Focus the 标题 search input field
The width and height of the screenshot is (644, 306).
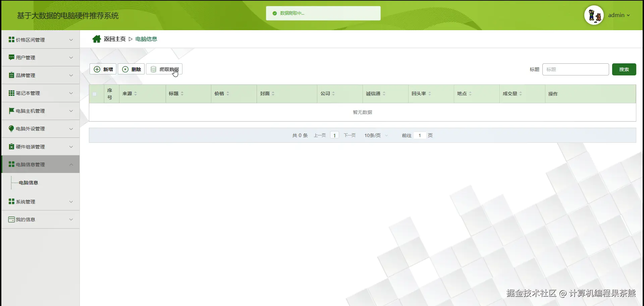(x=576, y=69)
